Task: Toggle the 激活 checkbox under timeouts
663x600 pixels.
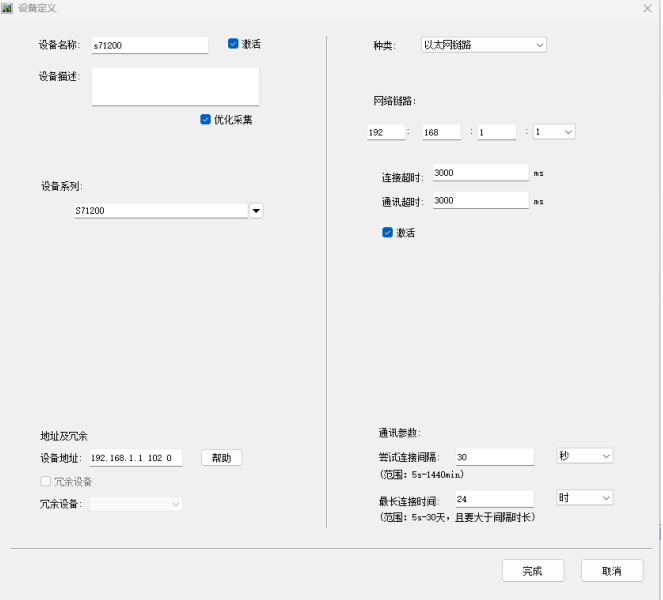Action: tap(387, 233)
